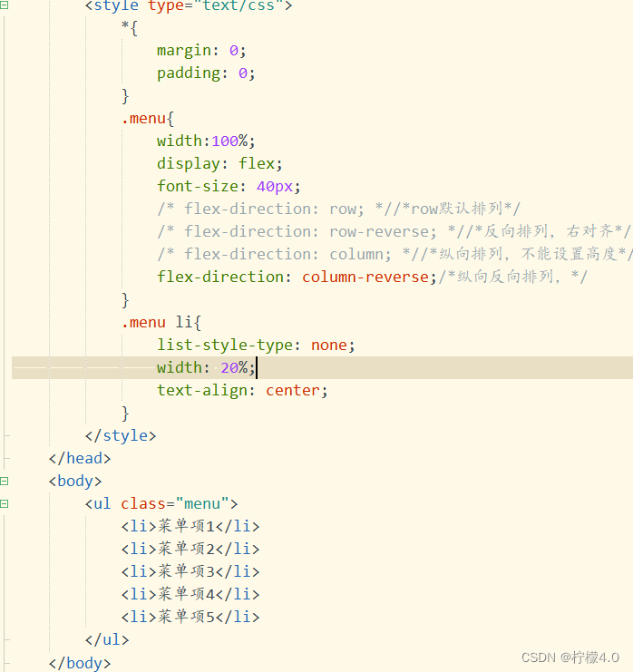The width and height of the screenshot is (633, 672).
Task: Click the '<body>' opening tag
Action: [75, 482]
